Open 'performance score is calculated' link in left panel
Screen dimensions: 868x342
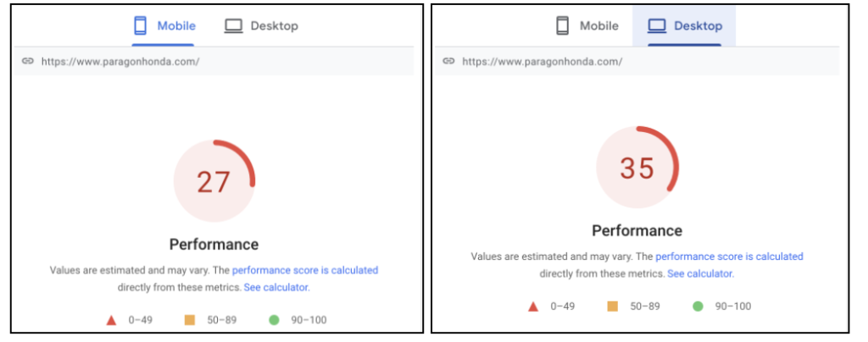(305, 270)
